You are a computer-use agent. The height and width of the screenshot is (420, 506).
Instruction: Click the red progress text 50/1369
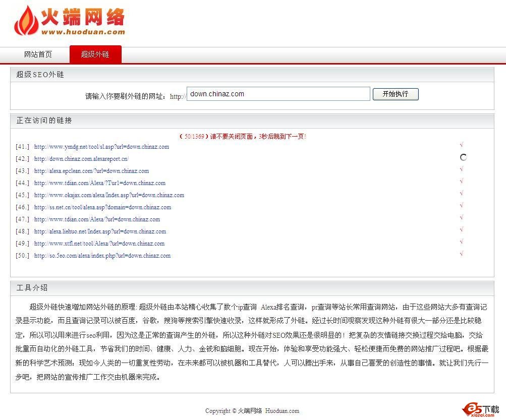(243, 137)
